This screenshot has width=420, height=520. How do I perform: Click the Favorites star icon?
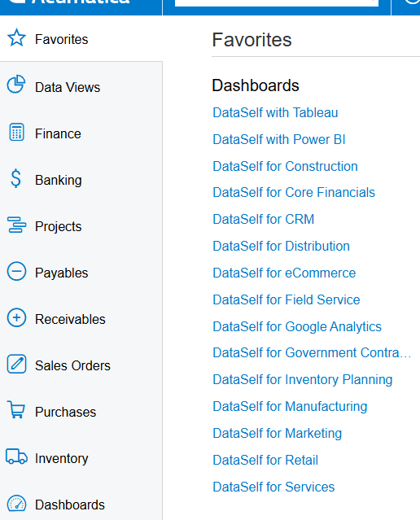16,37
